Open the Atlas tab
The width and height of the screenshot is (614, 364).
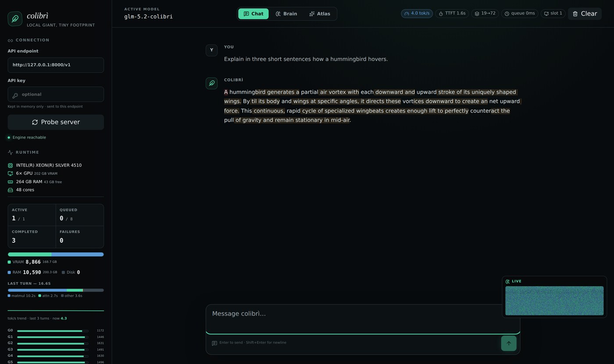(319, 14)
